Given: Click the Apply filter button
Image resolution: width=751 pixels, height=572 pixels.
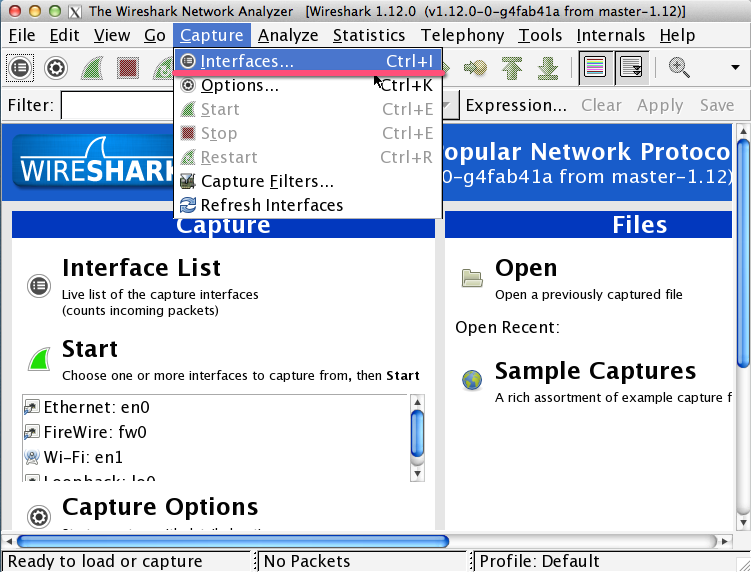Looking at the screenshot, I should tap(660, 105).
